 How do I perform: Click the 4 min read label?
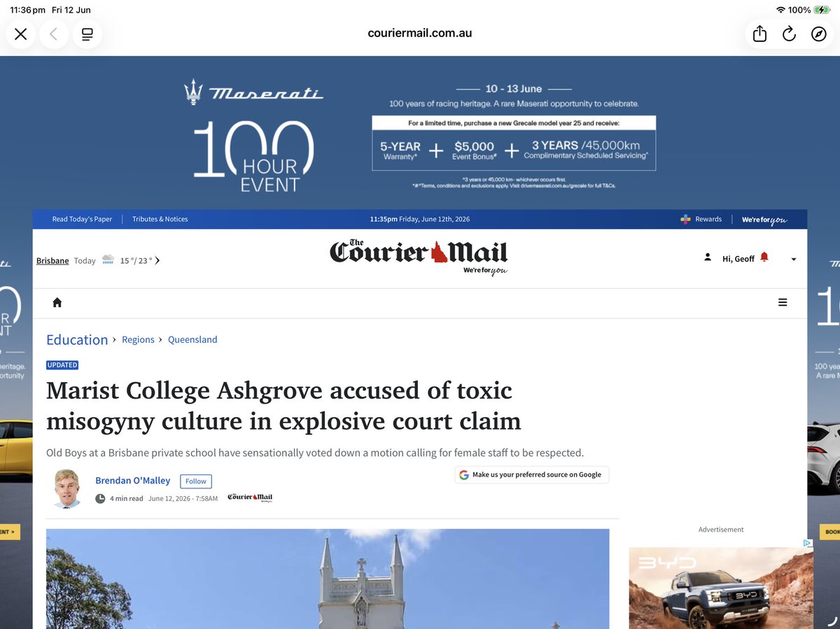(126, 498)
